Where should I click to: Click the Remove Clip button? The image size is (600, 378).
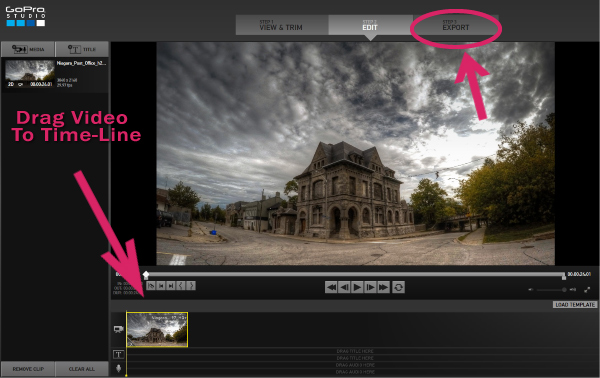[x=28, y=369]
